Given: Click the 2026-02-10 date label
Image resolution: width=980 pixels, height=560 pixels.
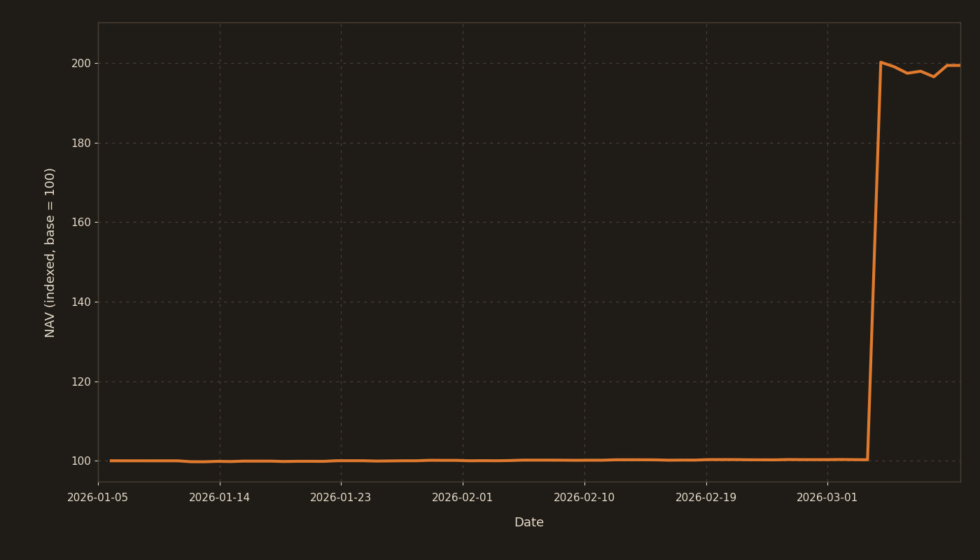Looking at the screenshot, I should point(584,498).
